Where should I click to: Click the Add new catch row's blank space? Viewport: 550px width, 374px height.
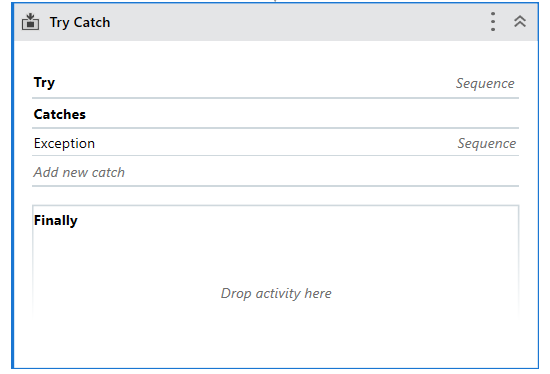pos(321,172)
